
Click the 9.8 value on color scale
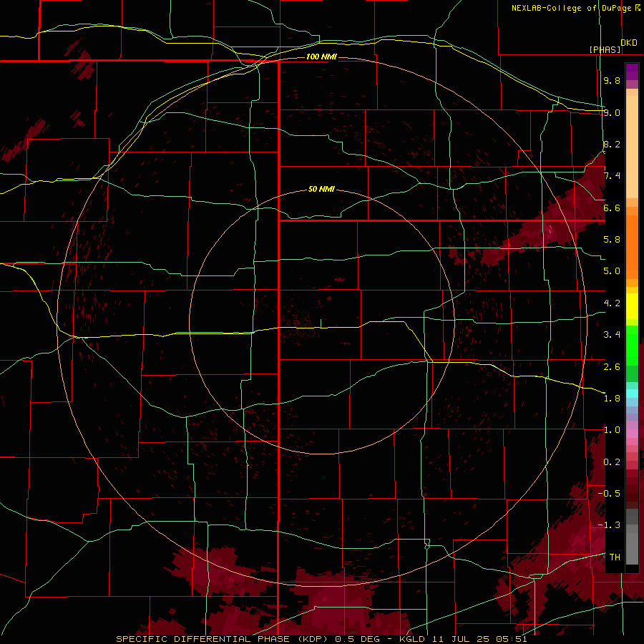[612, 80]
